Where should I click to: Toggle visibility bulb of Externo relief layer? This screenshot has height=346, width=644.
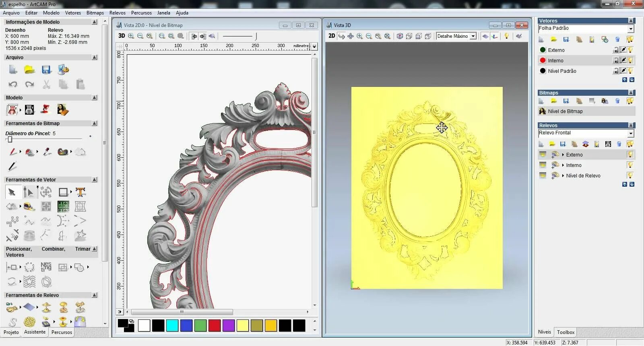coord(630,154)
